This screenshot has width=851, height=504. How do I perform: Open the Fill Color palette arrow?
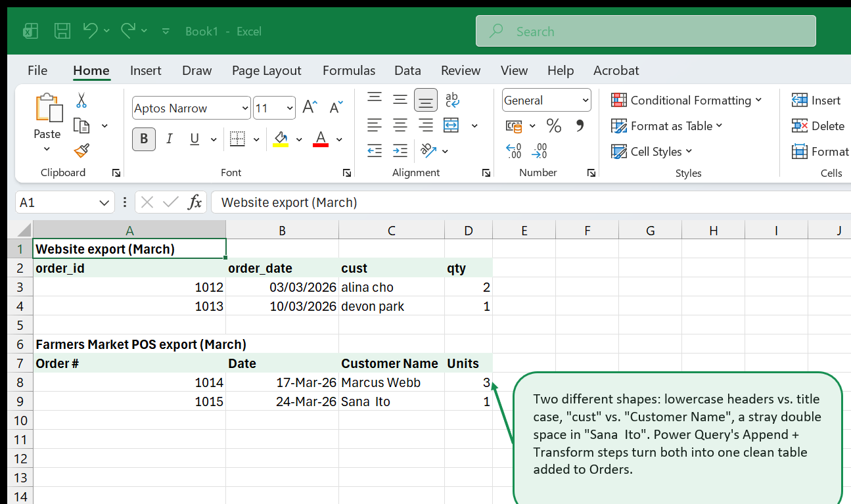[299, 139]
